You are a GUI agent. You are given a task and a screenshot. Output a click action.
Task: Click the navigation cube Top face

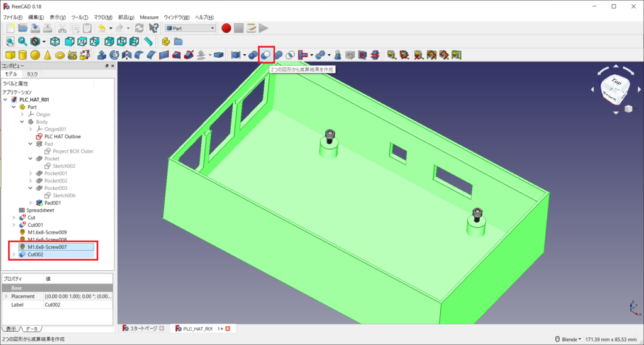point(616,83)
